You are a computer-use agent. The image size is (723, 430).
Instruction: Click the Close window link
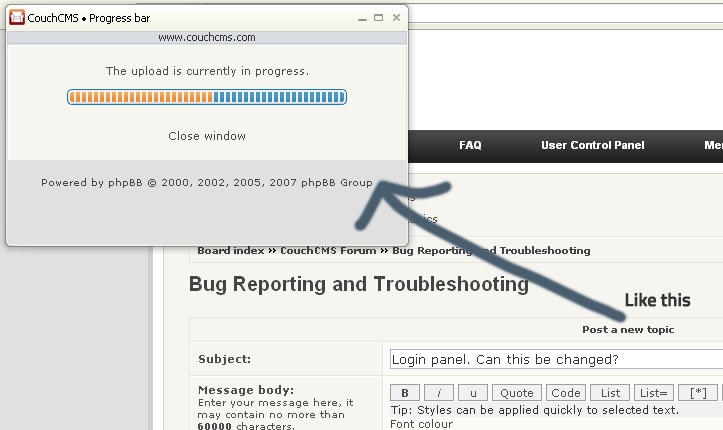click(207, 136)
